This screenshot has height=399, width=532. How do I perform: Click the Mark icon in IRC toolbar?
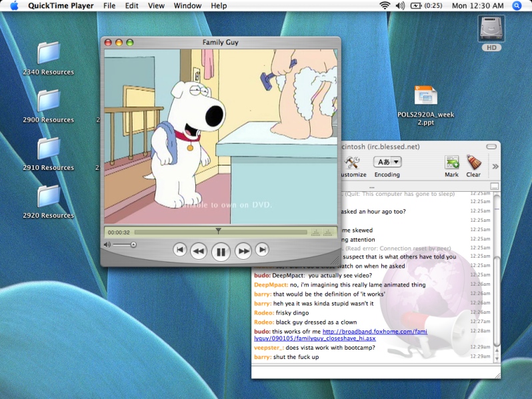451,167
